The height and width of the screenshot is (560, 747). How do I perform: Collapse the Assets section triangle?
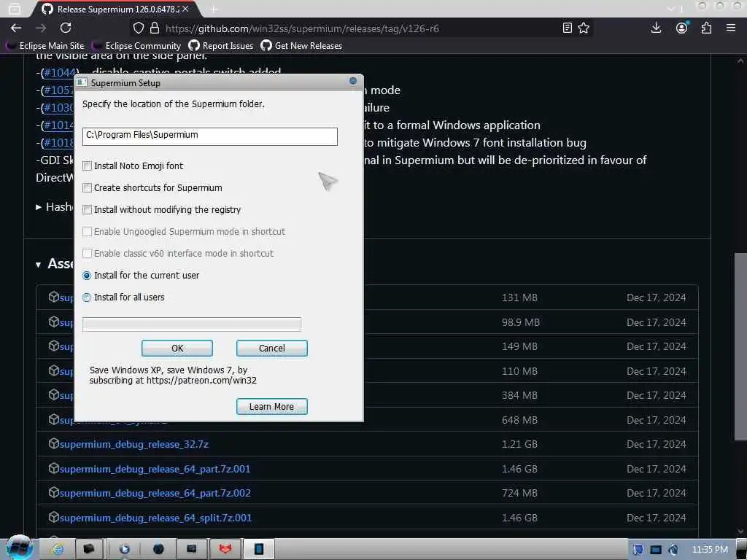click(x=38, y=265)
